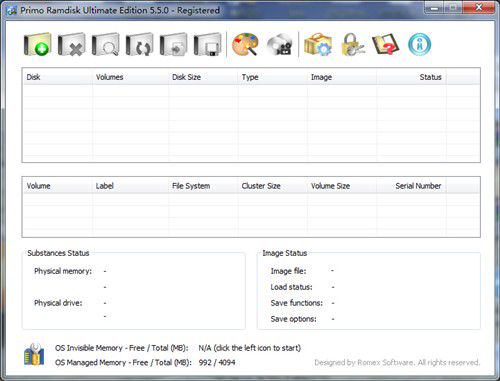Screen dimensions: 500x381
Task: Close the Primo Ramdisk window
Action: pos(479,8)
